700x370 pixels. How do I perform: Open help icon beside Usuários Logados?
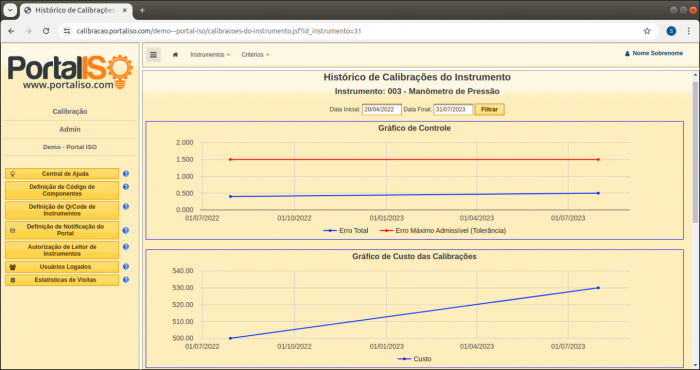[126, 266]
